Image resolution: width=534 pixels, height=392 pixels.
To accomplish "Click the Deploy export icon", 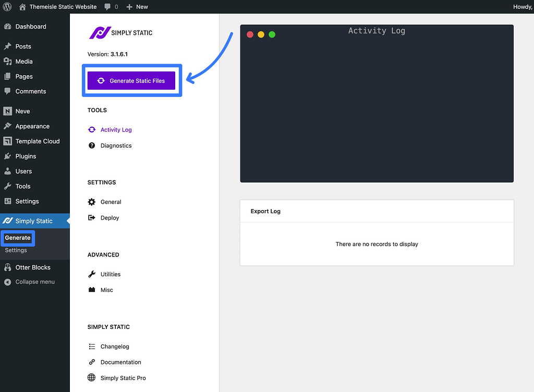I will tap(91, 217).
